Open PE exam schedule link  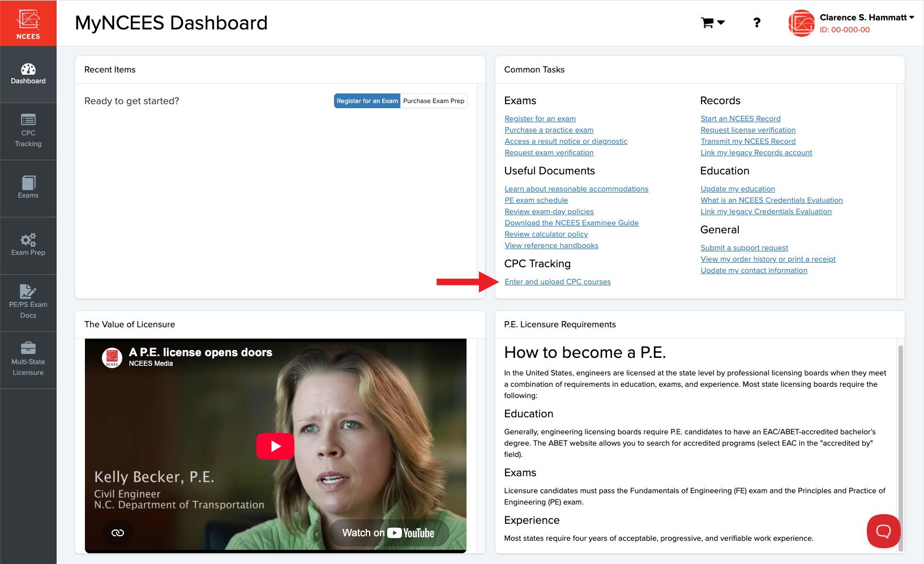(536, 200)
